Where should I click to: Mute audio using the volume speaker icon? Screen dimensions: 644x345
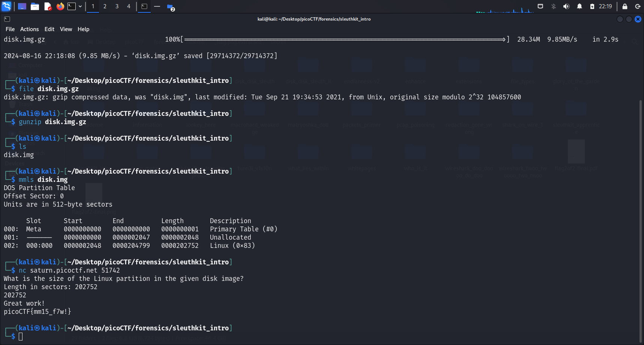pyautogui.click(x=566, y=6)
